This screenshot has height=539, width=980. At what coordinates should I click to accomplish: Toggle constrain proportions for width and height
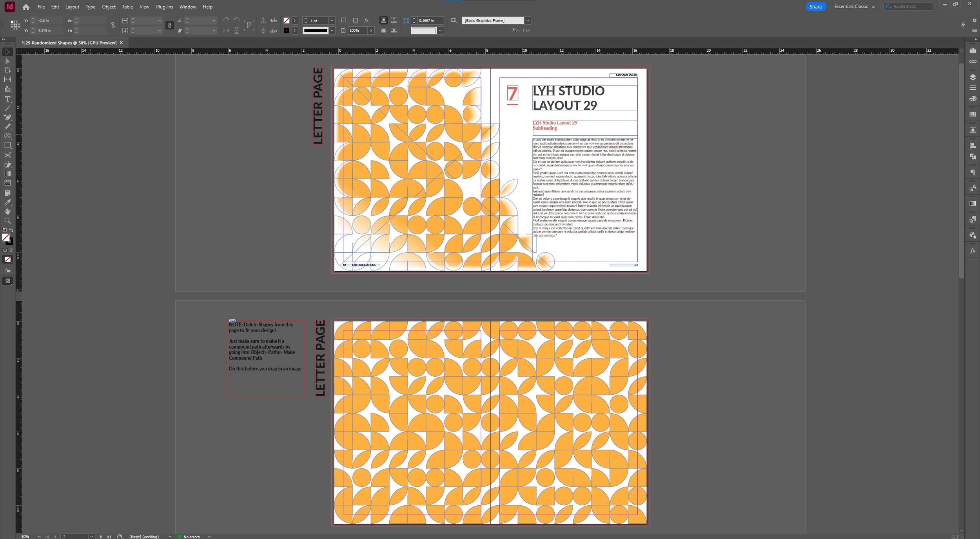point(113,25)
